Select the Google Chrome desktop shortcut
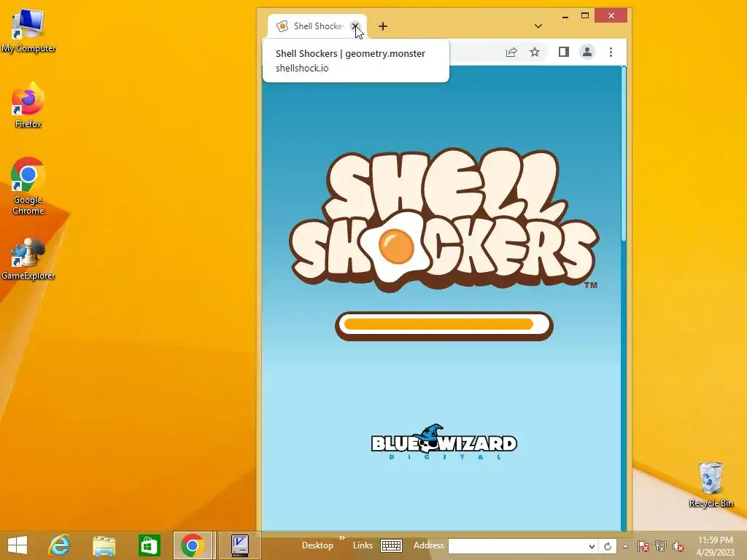 click(x=28, y=186)
